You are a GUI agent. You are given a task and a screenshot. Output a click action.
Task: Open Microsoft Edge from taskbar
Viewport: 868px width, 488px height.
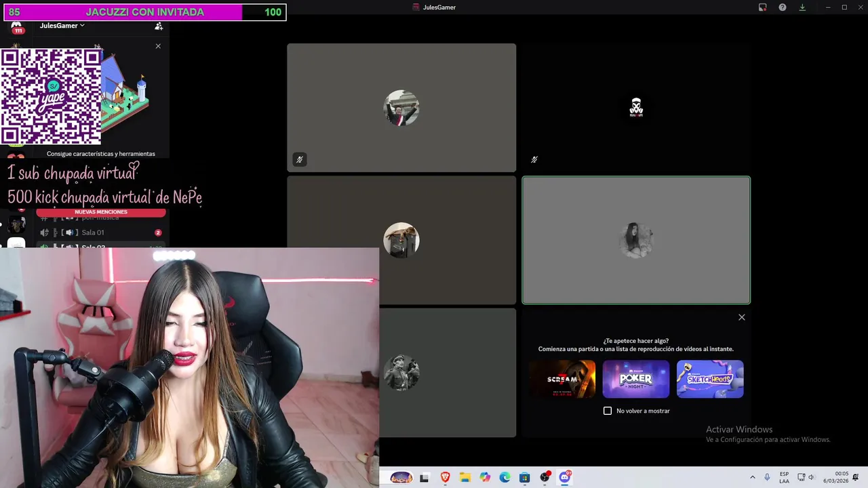505,478
